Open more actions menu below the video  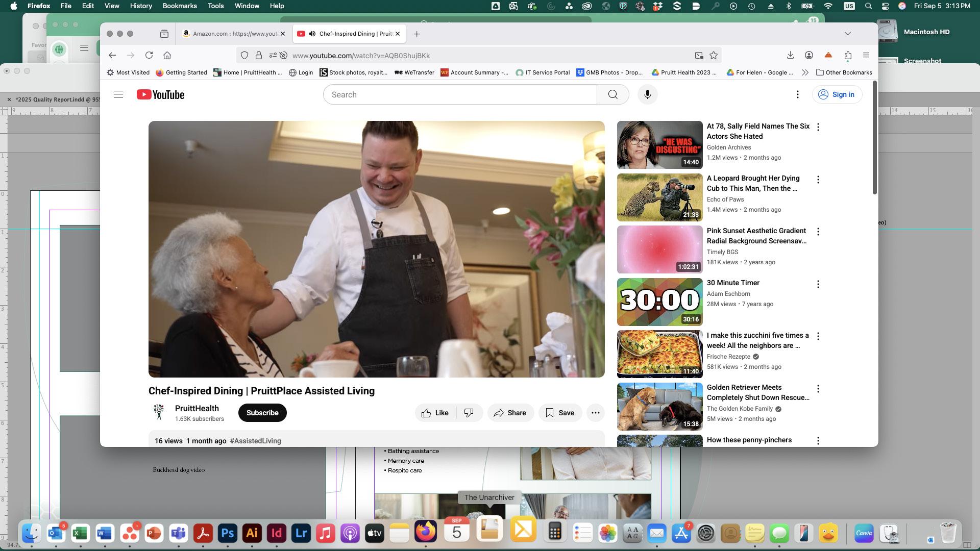pos(595,413)
